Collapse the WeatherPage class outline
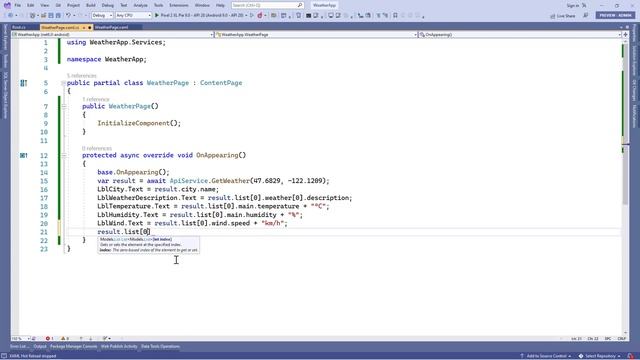640x360 pixels. coord(63,83)
